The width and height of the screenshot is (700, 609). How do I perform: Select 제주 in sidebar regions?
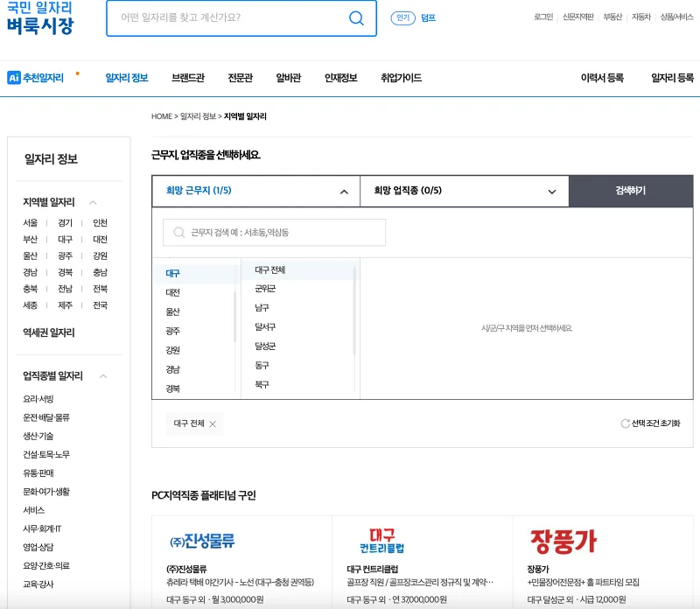coord(65,305)
